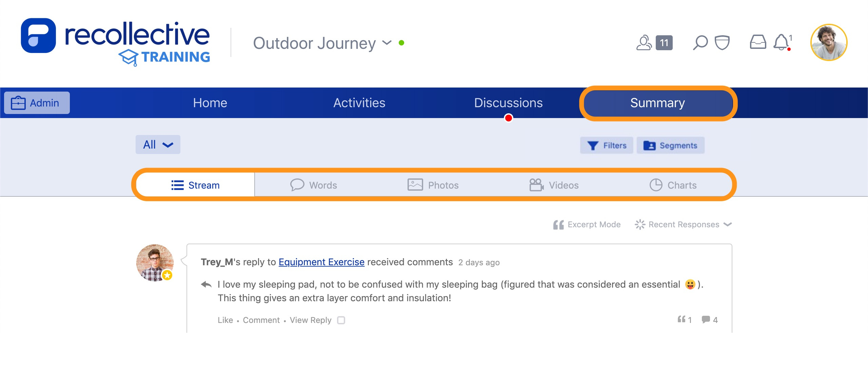Switch to the Summary tab
This screenshot has height=365, width=868.
pyautogui.click(x=658, y=103)
